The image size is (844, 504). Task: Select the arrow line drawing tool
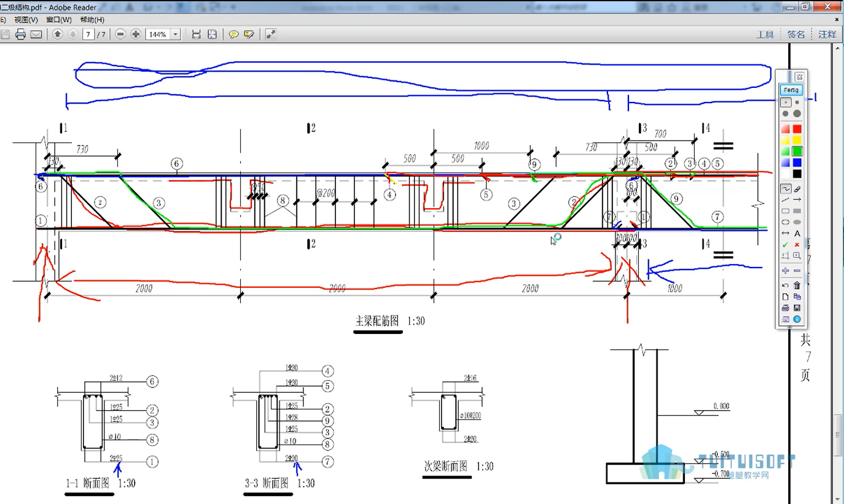click(x=797, y=200)
